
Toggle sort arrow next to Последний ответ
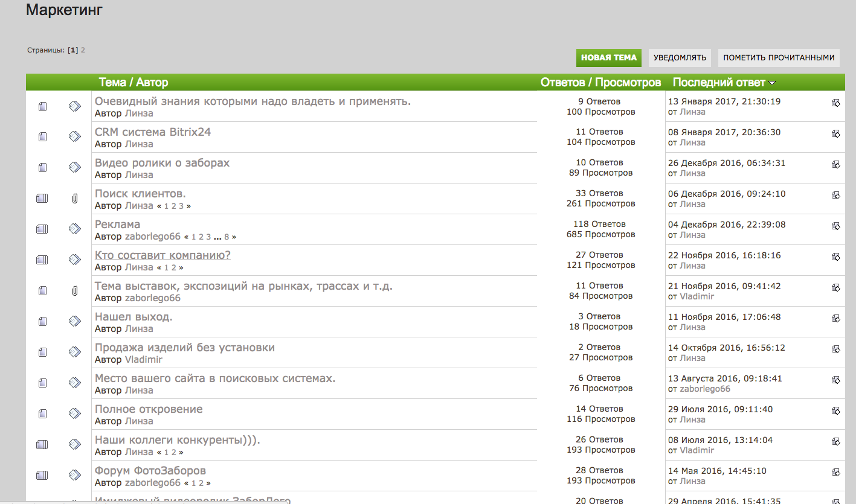click(772, 83)
